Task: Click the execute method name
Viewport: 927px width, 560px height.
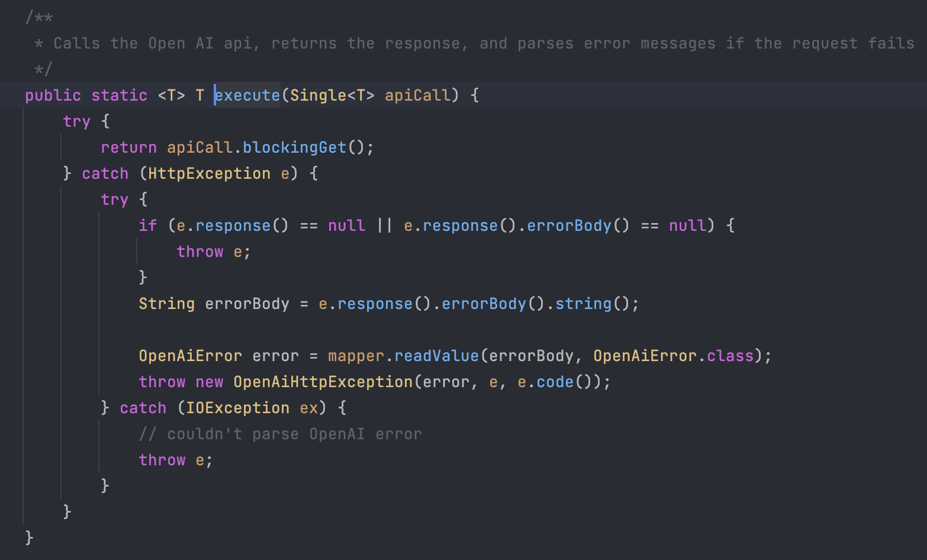Action: click(x=247, y=95)
